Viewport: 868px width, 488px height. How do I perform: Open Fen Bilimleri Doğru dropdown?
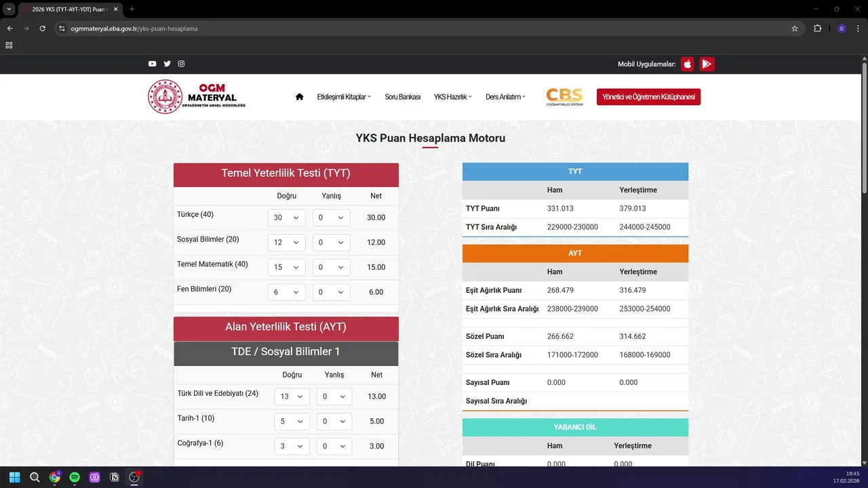(x=287, y=292)
